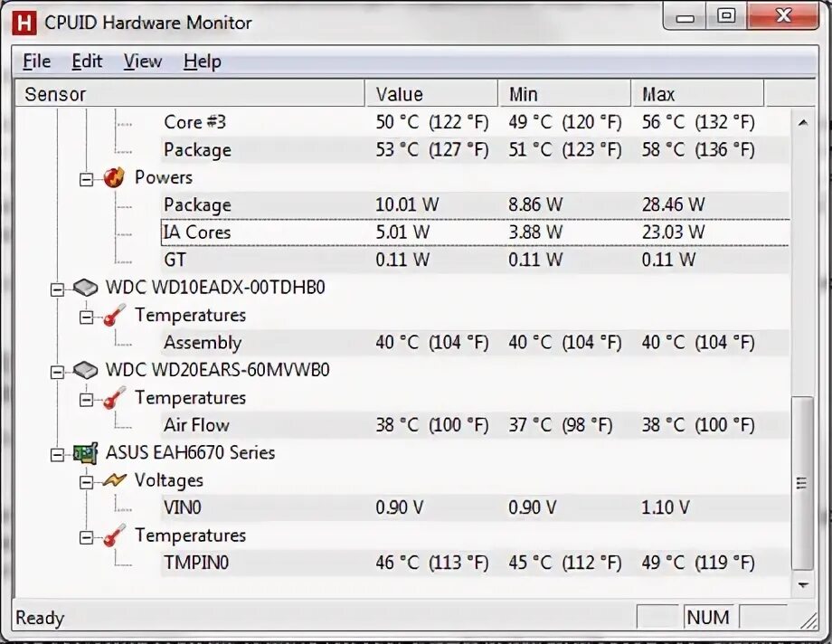Click the CPUID Hardware Monitor app icon

pos(25,23)
